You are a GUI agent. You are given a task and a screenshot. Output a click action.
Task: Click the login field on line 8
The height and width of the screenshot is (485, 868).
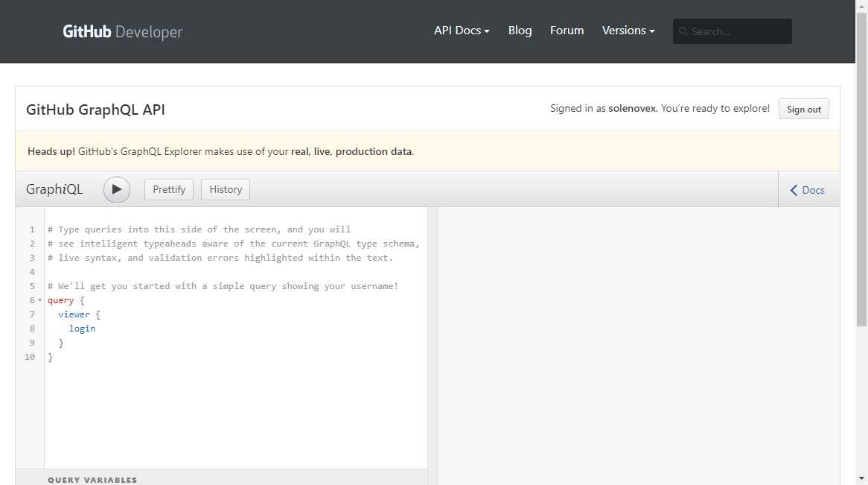click(82, 329)
